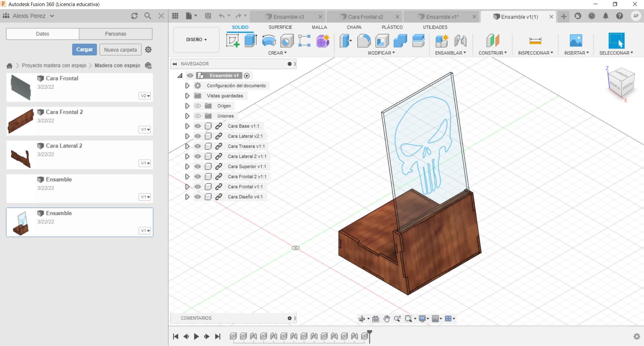Image resolution: width=644 pixels, height=346 pixels.
Task: Switch to the SUPERFICIE tab
Action: point(280,27)
